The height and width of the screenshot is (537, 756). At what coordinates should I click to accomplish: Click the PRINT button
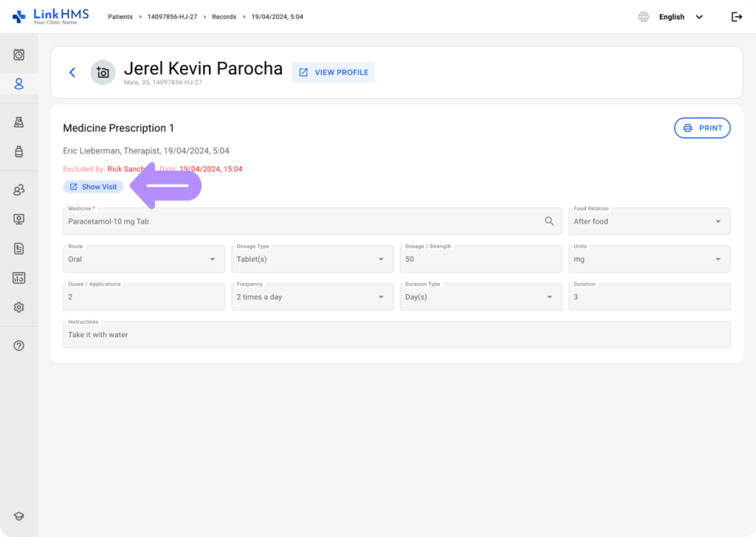coord(701,128)
